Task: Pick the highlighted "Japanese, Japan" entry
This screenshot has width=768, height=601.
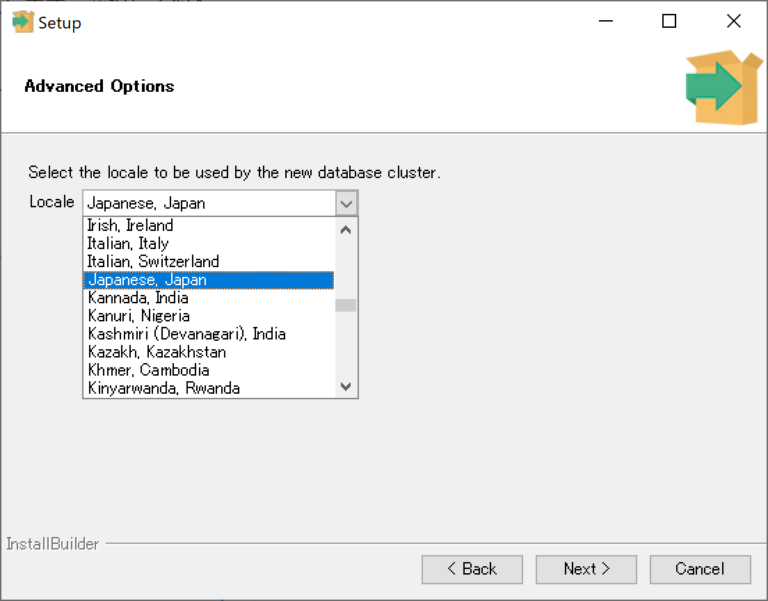Action: 146,280
